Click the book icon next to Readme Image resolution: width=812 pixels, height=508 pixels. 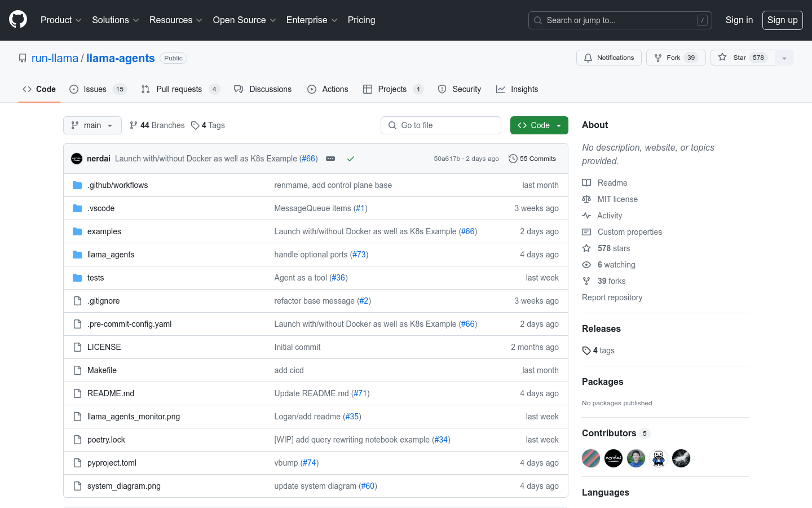(586, 183)
